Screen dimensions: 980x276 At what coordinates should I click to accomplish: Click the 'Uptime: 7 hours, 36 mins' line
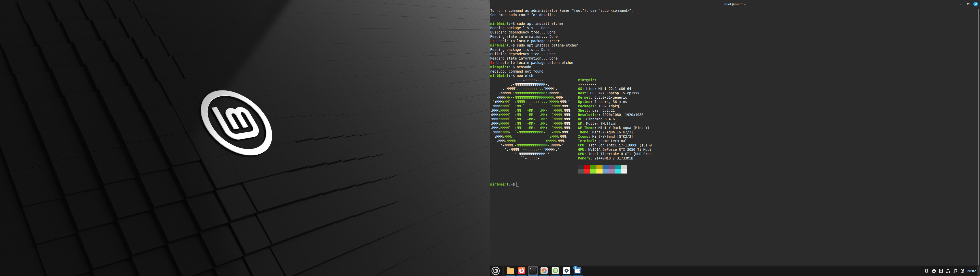tap(603, 102)
